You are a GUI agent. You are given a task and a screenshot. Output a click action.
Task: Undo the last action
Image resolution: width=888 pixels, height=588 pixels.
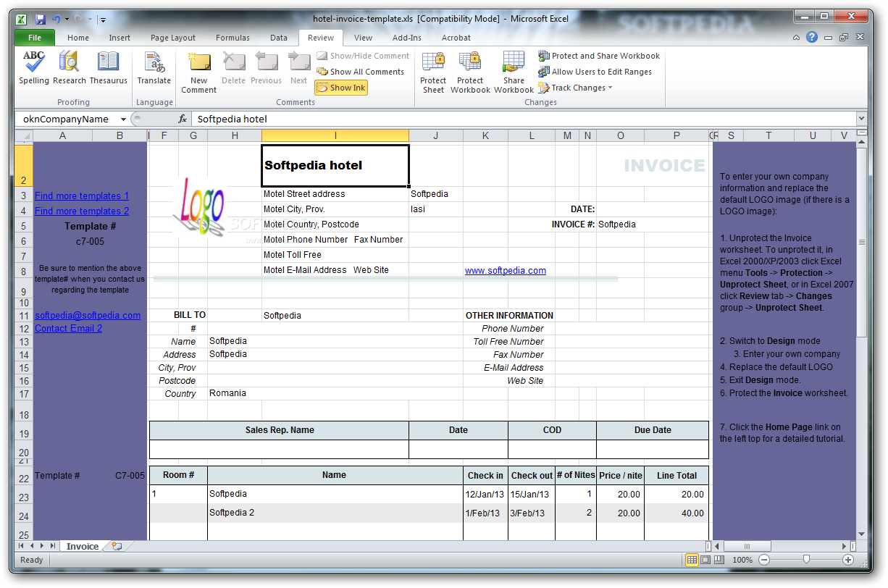[x=56, y=20]
